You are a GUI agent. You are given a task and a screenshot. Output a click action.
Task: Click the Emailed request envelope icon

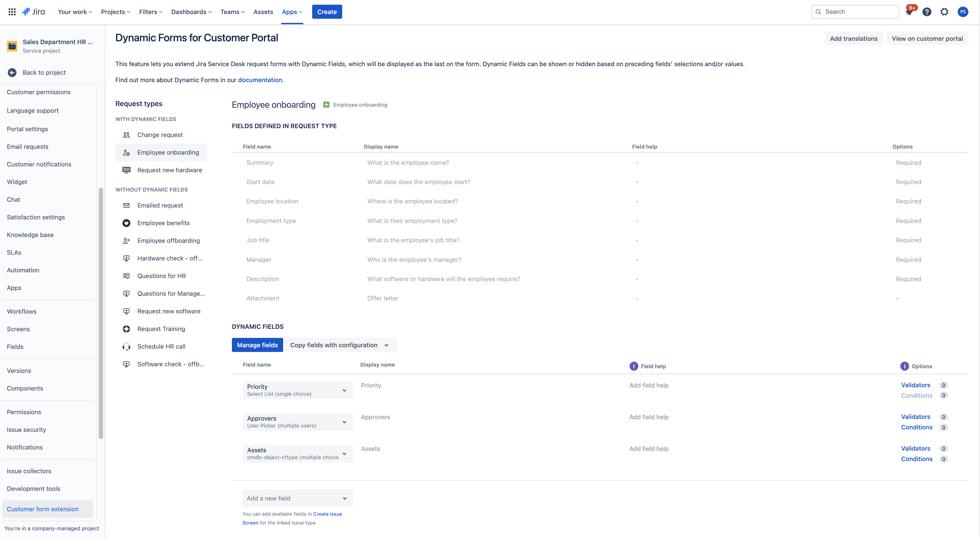126,205
